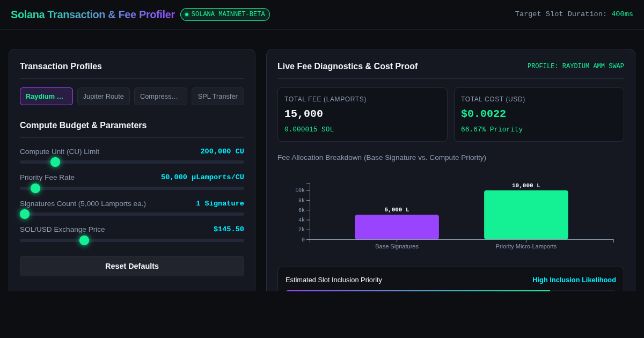Image resolution: width=644 pixels, height=338 pixels.
Task: Click the Fee Allocation Breakdown caption
Action: 382,158
